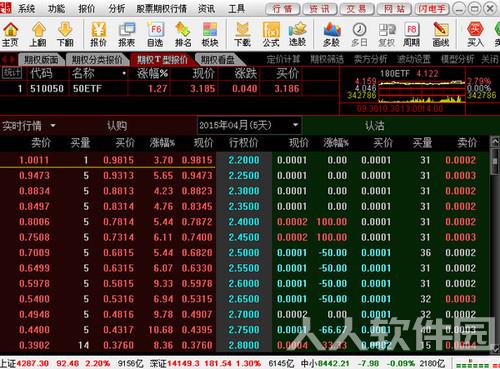
Task: Open the 多日 multi-day clock icon
Action: click(359, 34)
